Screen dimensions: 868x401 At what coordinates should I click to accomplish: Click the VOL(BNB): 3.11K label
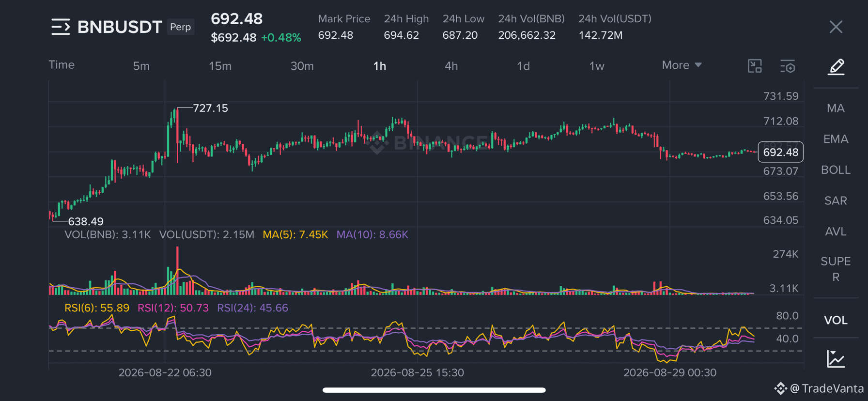[x=108, y=234]
